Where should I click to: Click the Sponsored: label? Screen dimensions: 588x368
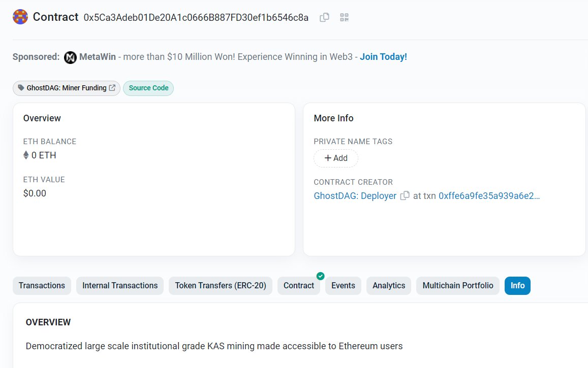(x=36, y=57)
